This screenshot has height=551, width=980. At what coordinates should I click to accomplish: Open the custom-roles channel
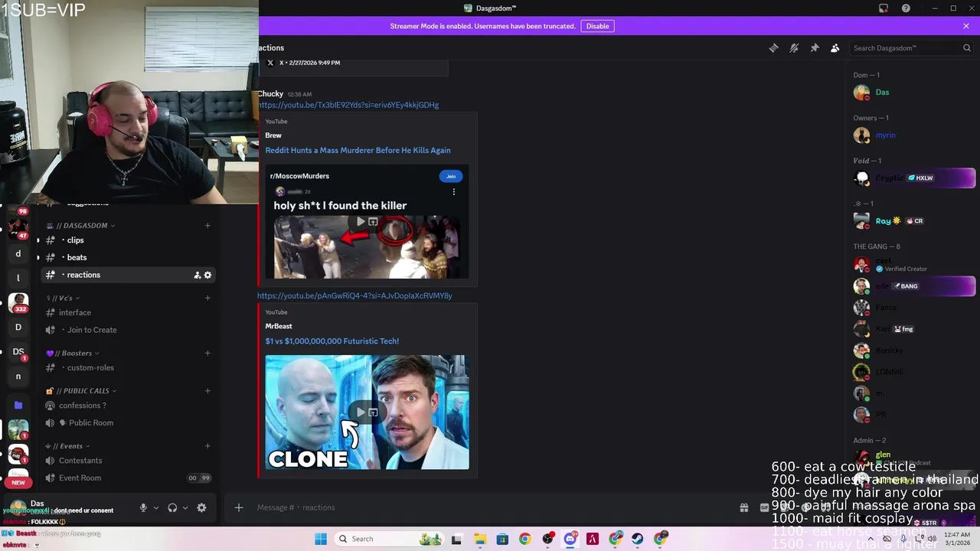tap(128, 367)
